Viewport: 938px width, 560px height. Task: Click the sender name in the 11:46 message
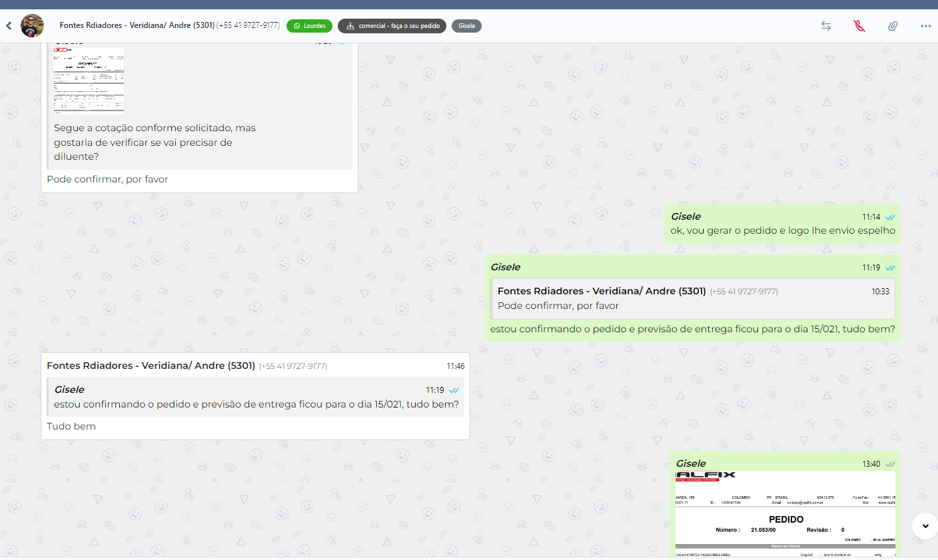[151, 366]
